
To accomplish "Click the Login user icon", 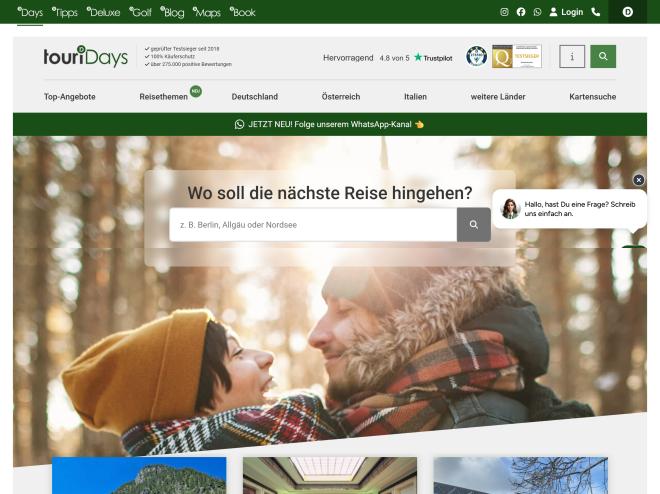I will (x=553, y=12).
